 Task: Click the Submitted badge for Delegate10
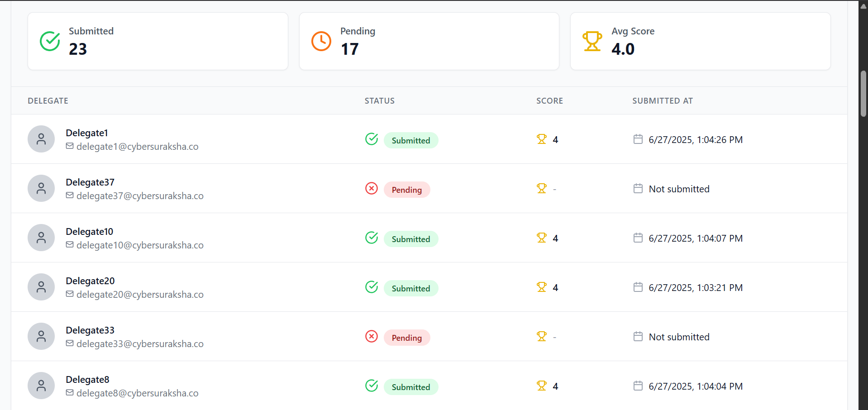(411, 239)
